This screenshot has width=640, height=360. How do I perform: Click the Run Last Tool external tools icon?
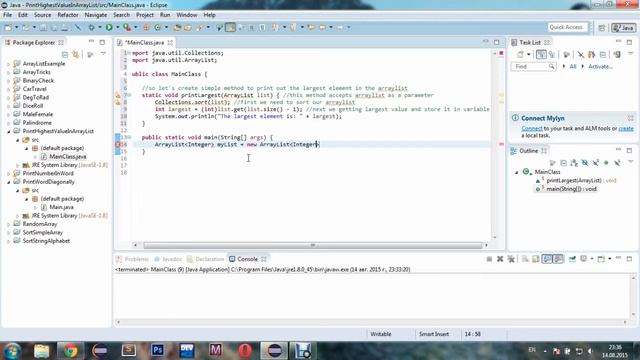[x=127, y=27]
